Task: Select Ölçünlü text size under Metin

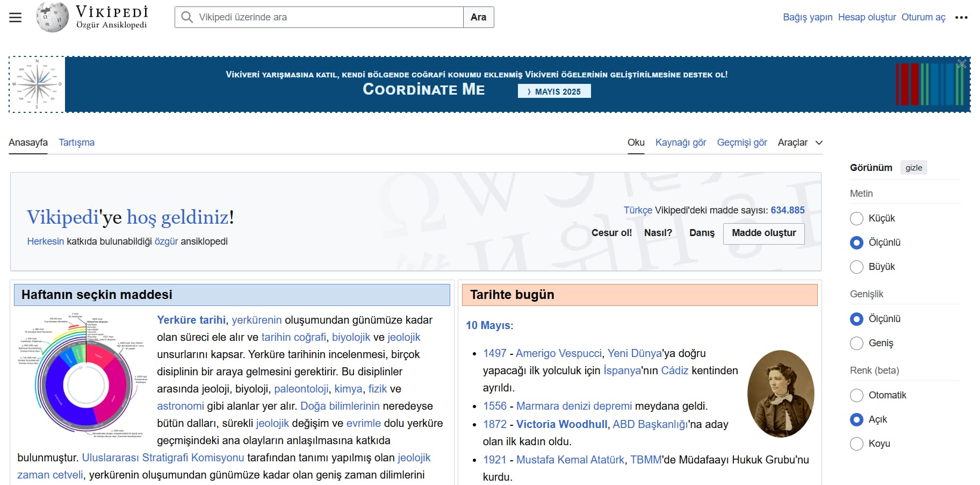Action: pyautogui.click(x=856, y=242)
